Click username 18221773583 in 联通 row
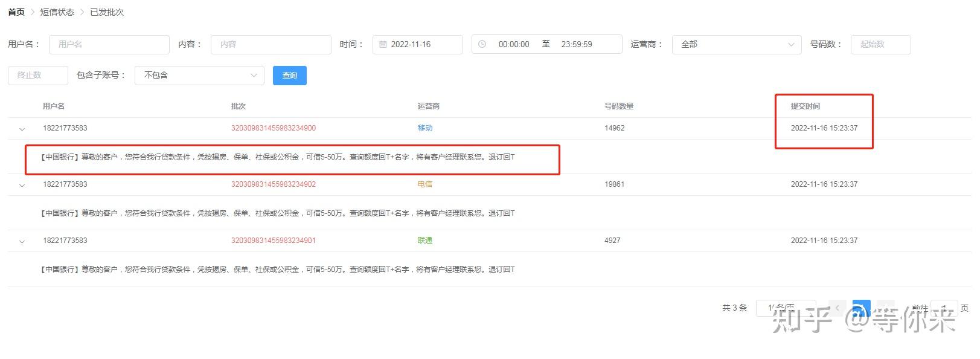 [65, 241]
